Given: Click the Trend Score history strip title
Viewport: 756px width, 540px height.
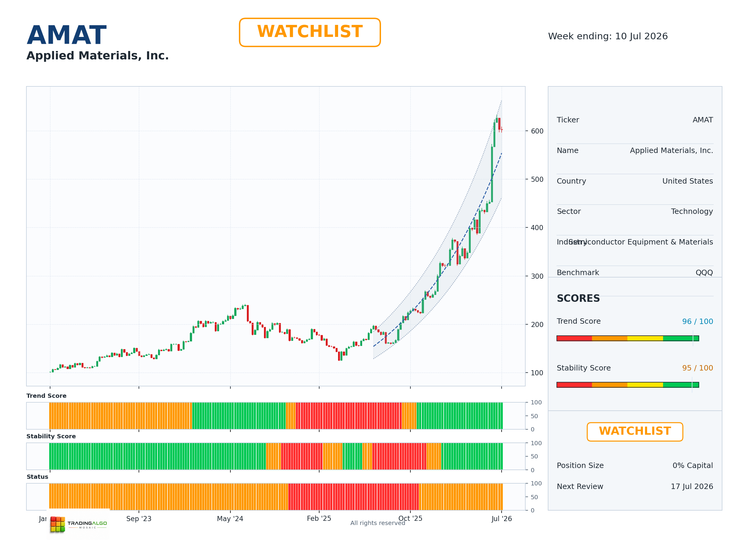Looking at the screenshot, I should 46,396.
